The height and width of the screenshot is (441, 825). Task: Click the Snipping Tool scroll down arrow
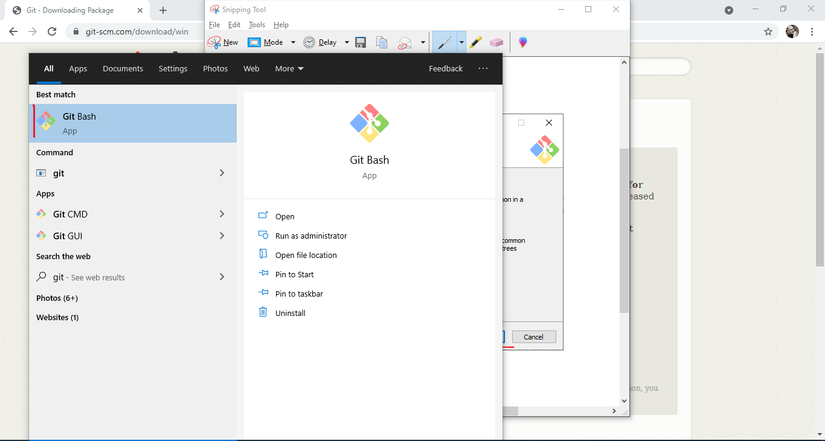pyautogui.click(x=624, y=401)
